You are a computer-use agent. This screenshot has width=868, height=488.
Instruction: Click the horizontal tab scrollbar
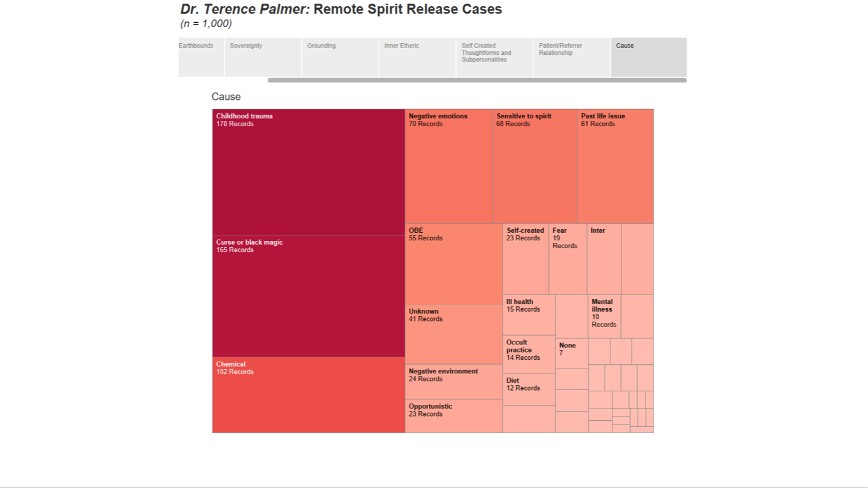(477, 80)
